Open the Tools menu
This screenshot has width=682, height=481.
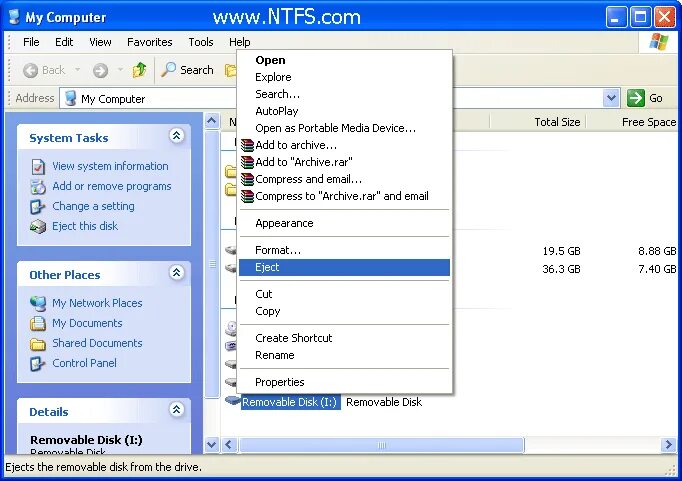[201, 42]
